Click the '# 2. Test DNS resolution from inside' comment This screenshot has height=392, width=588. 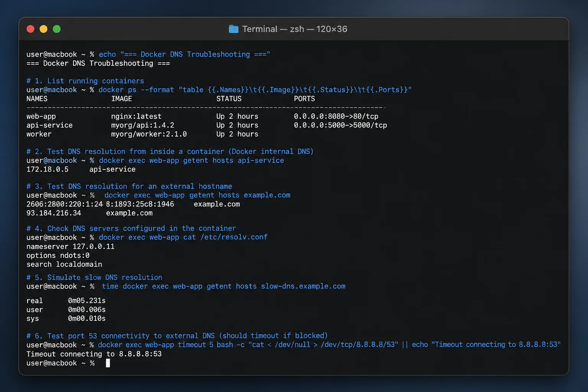170,152
